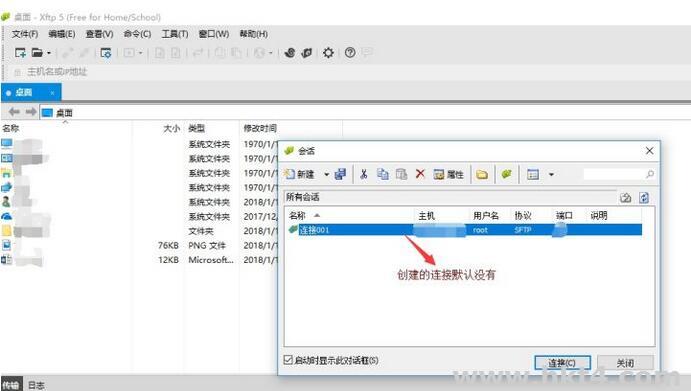This screenshot has height=391, width=691.
Task: Open 属性 for the selected session
Action: coord(448,175)
